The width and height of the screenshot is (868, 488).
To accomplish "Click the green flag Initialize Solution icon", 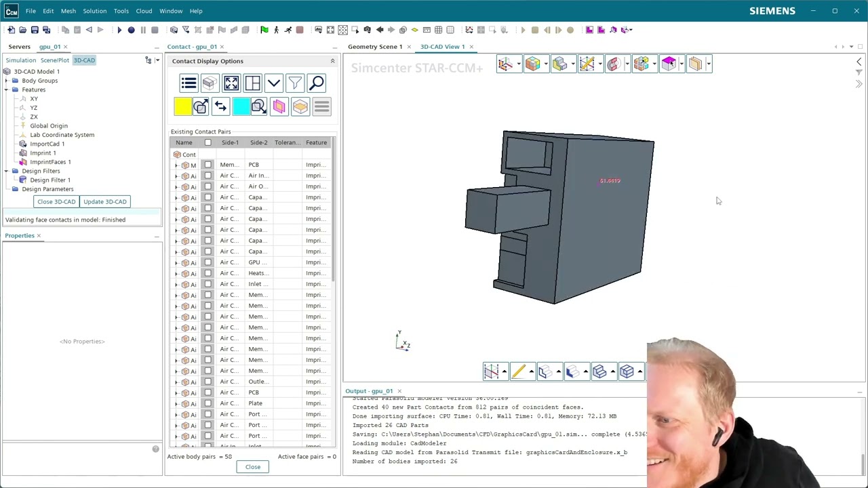I will 264,30.
